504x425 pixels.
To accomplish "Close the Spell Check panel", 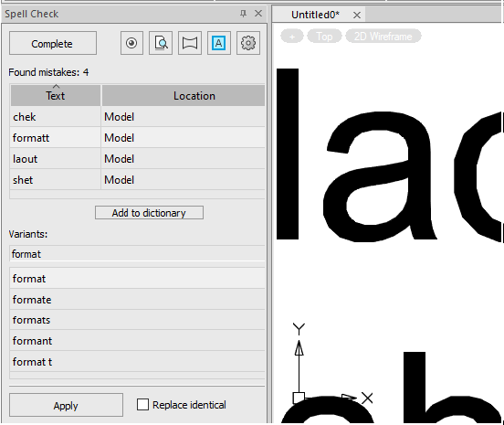I will click(x=258, y=14).
